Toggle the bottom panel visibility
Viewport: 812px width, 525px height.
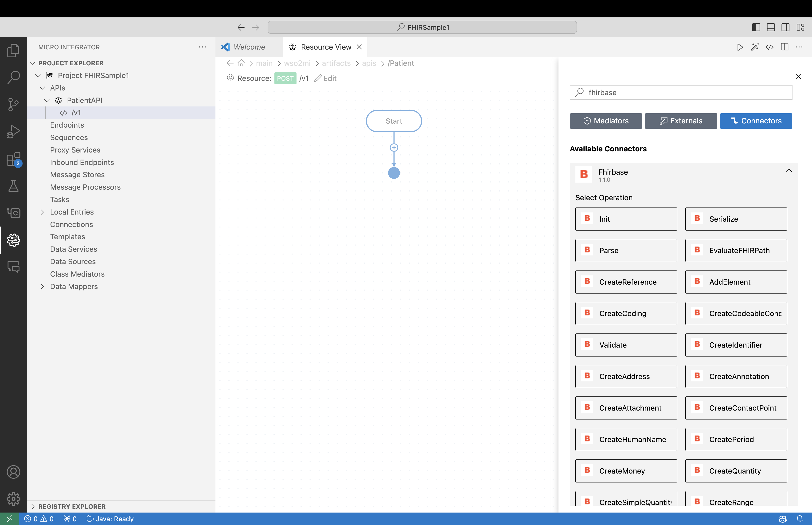(x=770, y=27)
